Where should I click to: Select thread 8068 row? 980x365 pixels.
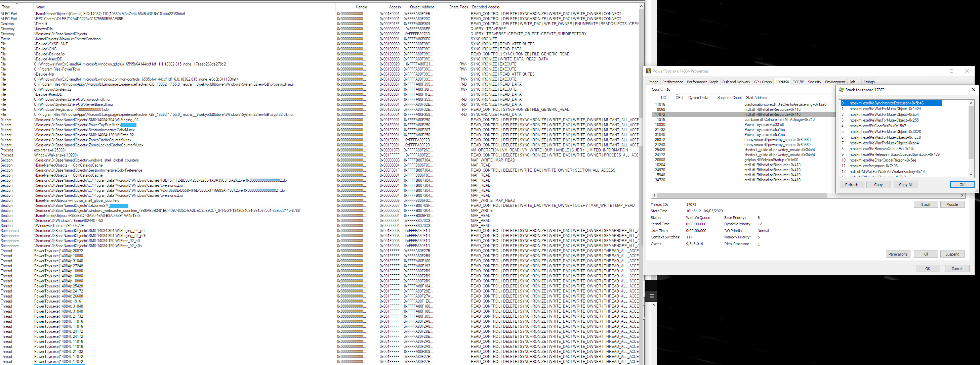743,109
